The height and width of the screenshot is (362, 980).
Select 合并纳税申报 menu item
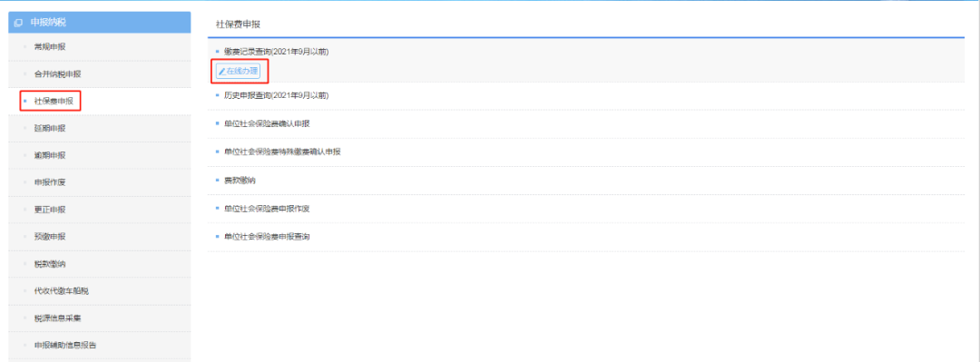tap(57, 73)
